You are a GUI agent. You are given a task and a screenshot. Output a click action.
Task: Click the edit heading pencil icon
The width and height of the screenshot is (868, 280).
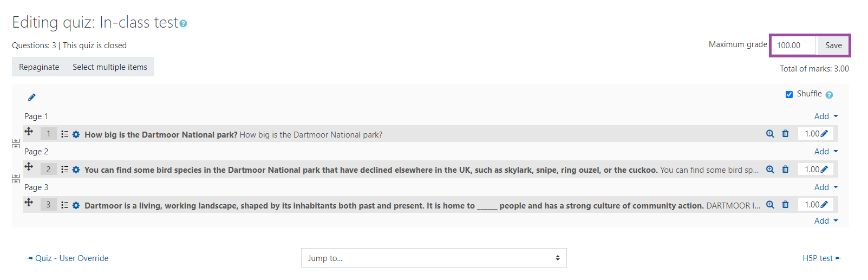[x=32, y=97]
